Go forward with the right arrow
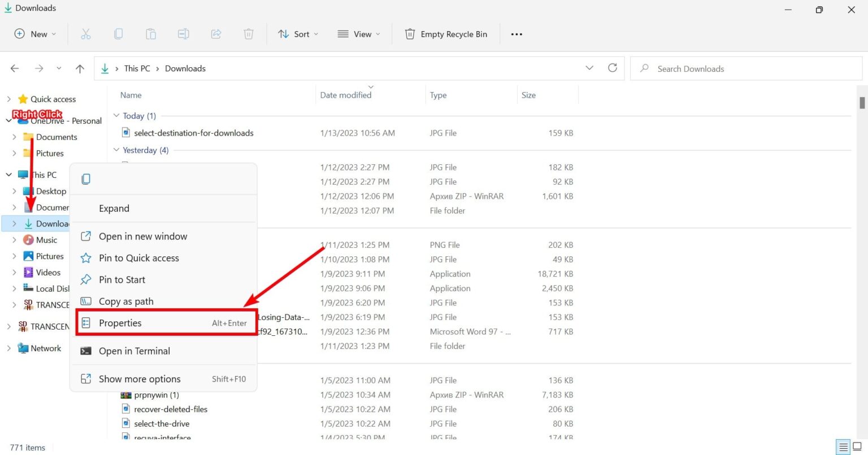 click(39, 68)
